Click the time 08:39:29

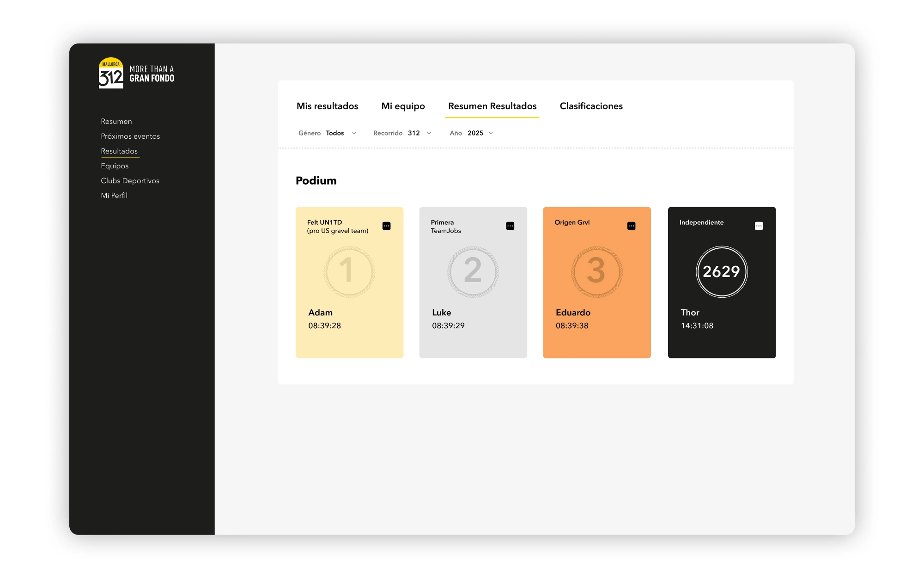coord(449,326)
